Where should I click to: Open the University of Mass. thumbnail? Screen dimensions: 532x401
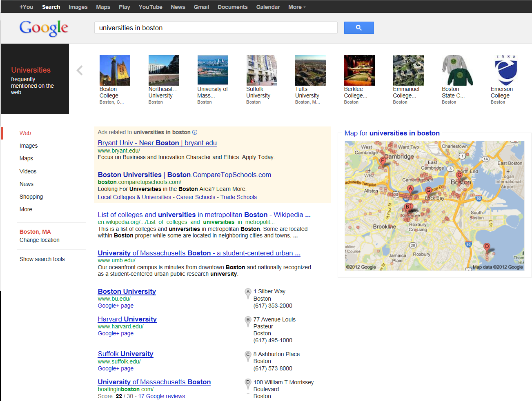tap(213, 70)
